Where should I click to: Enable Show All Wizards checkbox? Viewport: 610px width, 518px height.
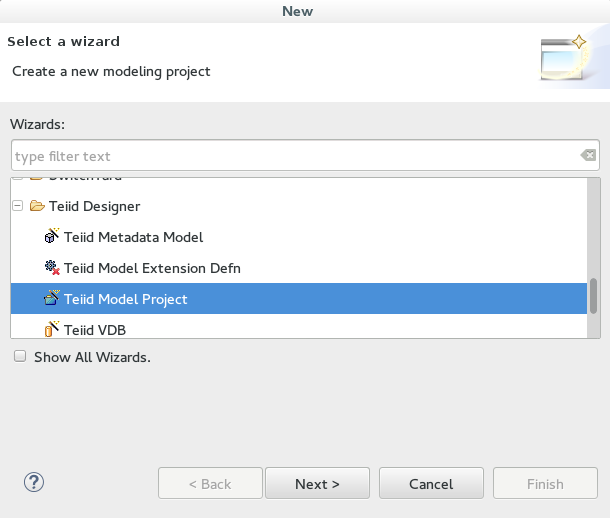tap(20, 356)
